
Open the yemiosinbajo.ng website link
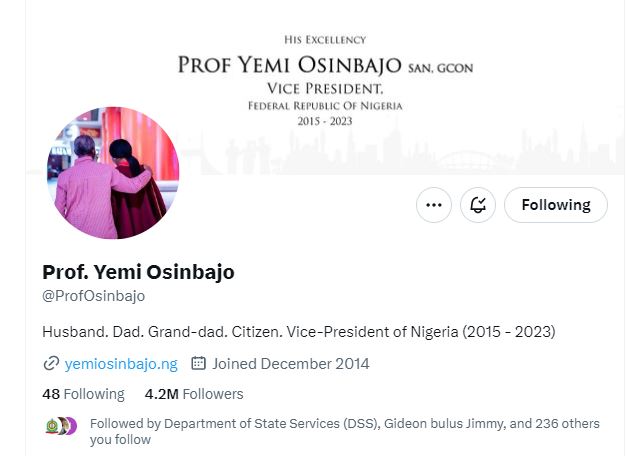coord(121,363)
